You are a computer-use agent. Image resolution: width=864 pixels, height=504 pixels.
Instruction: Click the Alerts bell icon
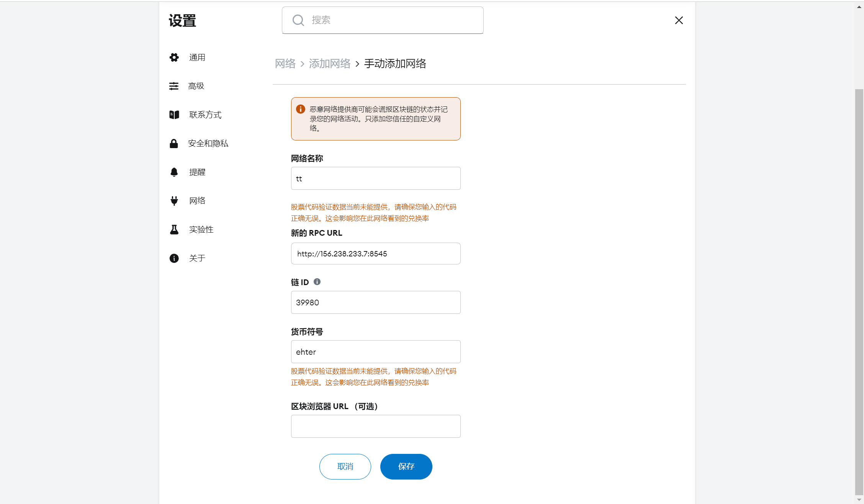pyautogui.click(x=174, y=172)
